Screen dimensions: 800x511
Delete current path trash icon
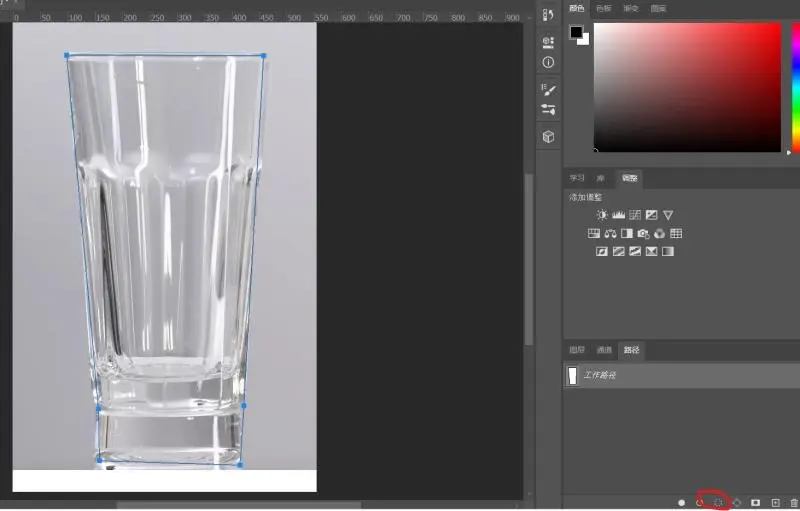tap(794, 502)
